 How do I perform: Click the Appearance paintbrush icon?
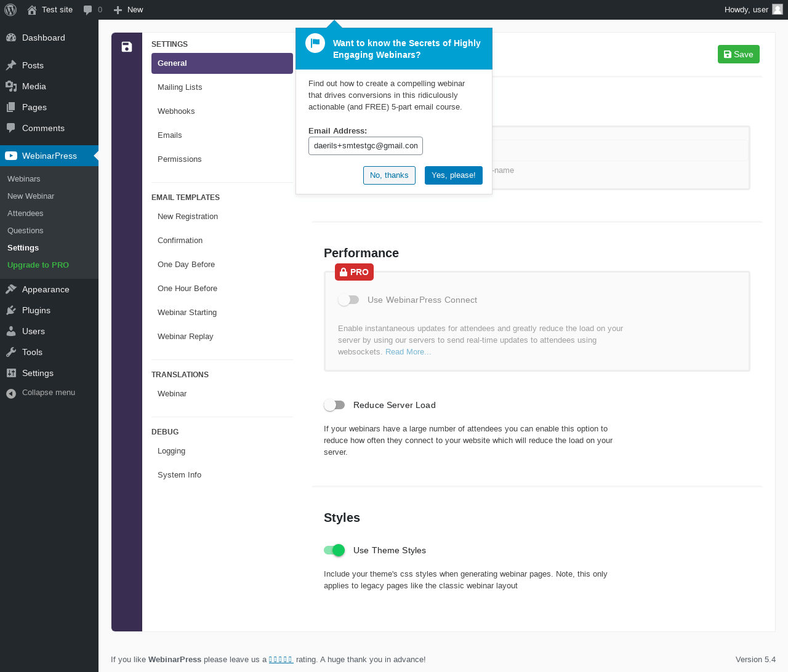pyautogui.click(x=11, y=289)
